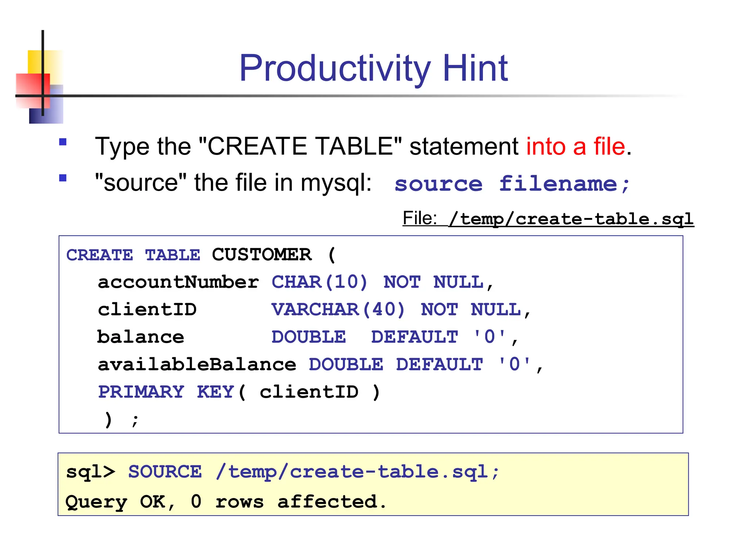Click 'CREATE TABLE' keywords in code box

[x=133, y=255]
